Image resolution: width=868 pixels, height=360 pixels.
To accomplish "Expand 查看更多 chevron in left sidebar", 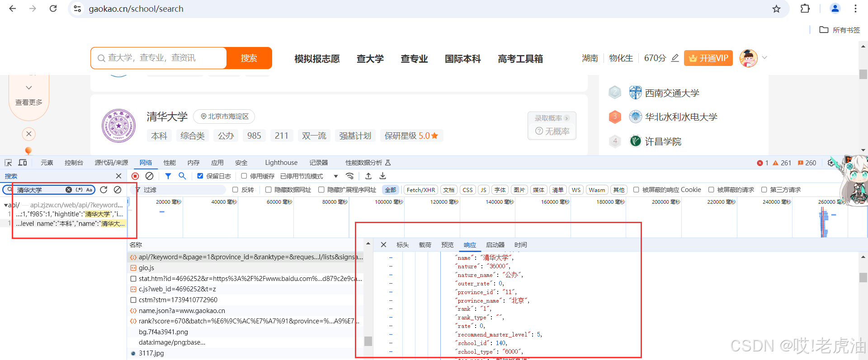I will tap(29, 88).
